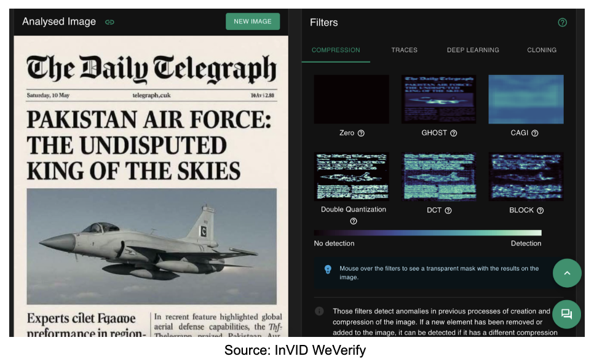594x364 pixels.
Task: Select the COMPRESSION tab
Action: point(336,50)
